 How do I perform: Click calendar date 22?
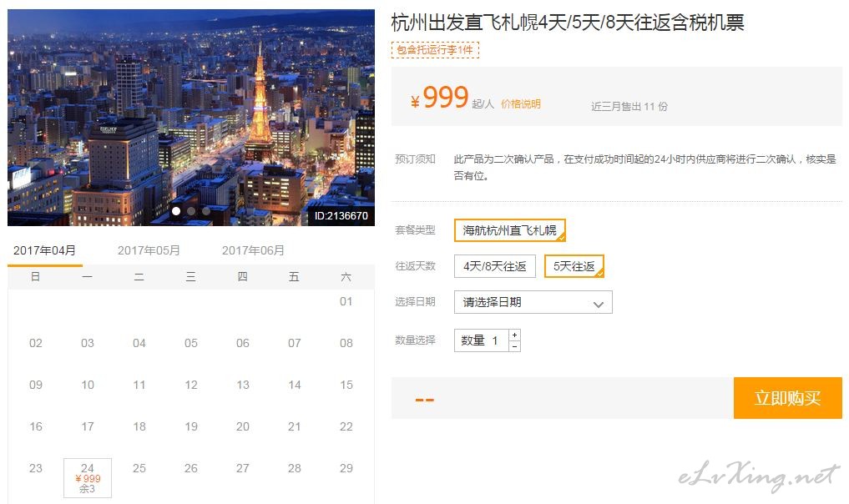click(346, 426)
